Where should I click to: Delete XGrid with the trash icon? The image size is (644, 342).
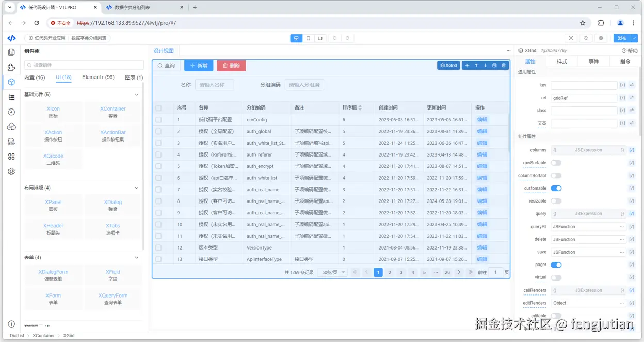coord(504,66)
